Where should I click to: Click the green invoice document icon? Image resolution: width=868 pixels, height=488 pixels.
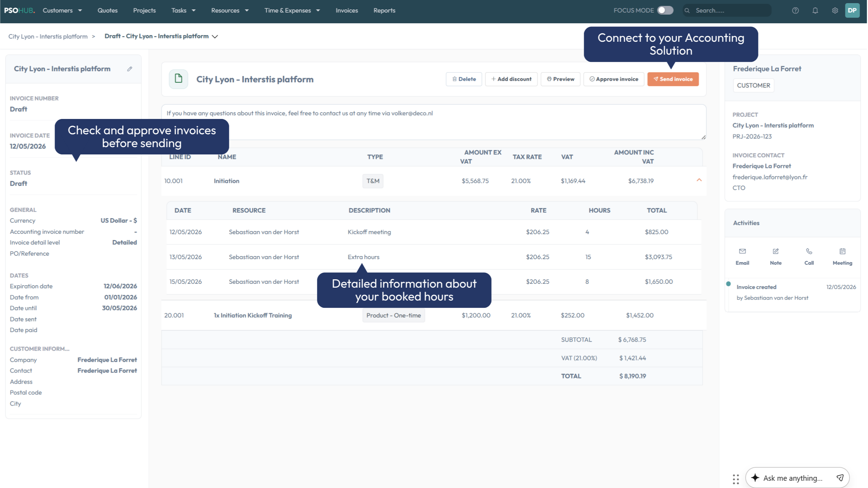[x=178, y=79]
